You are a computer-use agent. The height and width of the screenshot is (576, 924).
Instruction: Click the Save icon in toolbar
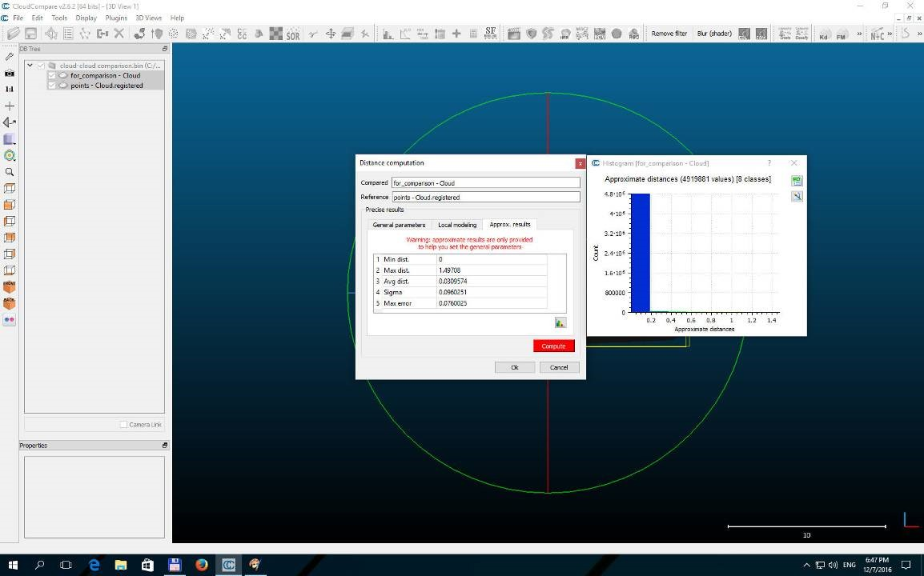coord(30,34)
